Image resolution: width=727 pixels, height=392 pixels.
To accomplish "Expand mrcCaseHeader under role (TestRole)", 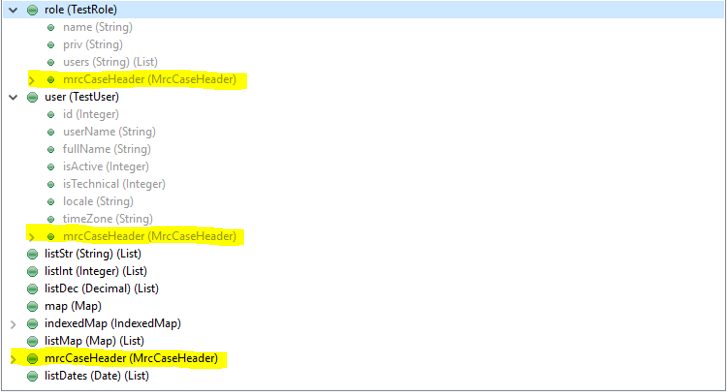I will point(32,80).
